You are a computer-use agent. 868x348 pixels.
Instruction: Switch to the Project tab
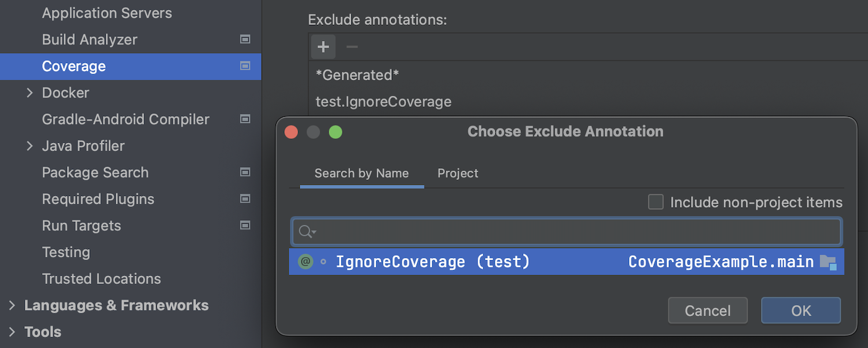tap(458, 173)
